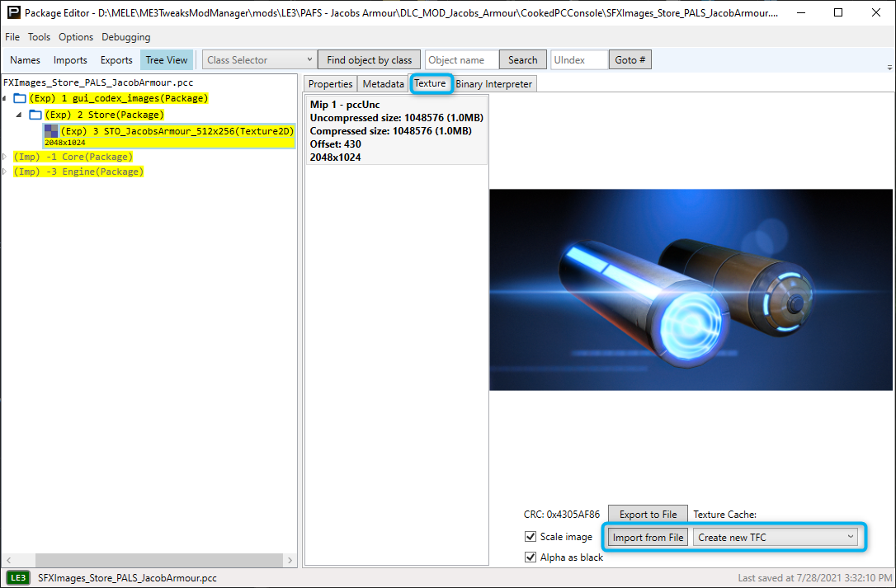Image resolution: width=896 pixels, height=588 pixels.
Task: Click the CRC: 0x4305AF86 value text
Action: 562,515
